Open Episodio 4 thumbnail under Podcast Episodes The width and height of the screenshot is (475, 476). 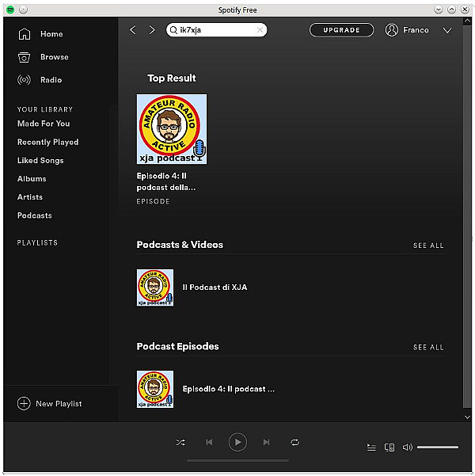[x=155, y=389]
